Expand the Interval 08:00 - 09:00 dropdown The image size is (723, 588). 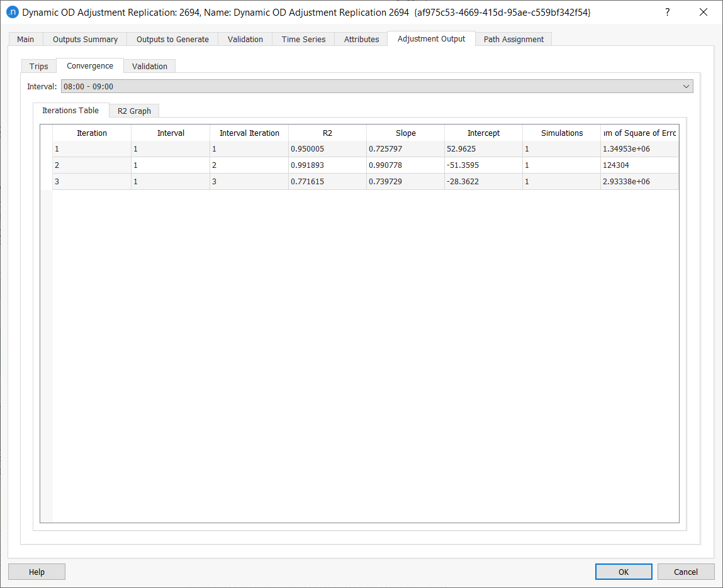pos(685,86)
